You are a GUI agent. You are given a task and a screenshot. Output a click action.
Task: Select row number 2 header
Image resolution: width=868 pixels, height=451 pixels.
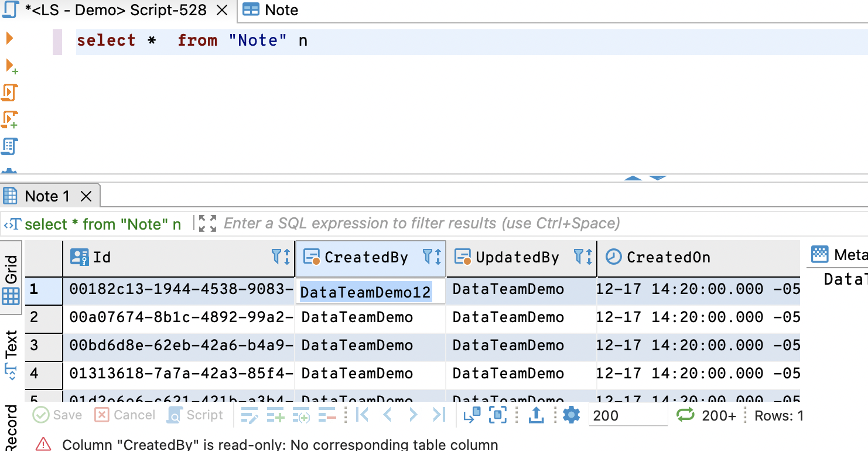(43, 317)
